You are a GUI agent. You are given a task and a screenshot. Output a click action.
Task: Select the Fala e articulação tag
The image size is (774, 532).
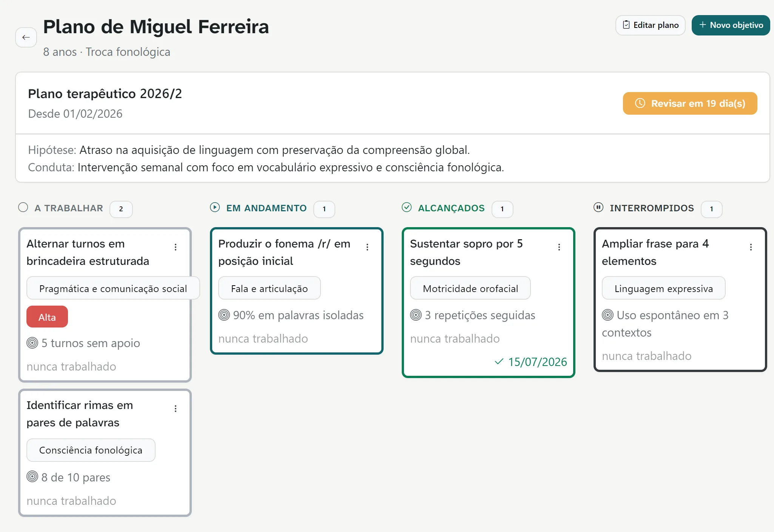pyautogui.click(x=270, y=288)
